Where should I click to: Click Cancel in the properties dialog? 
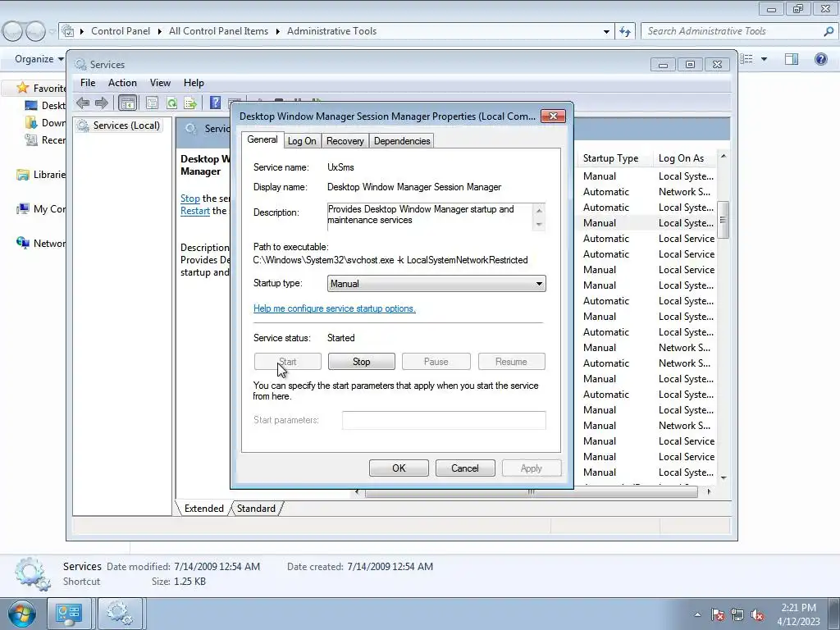464,468
